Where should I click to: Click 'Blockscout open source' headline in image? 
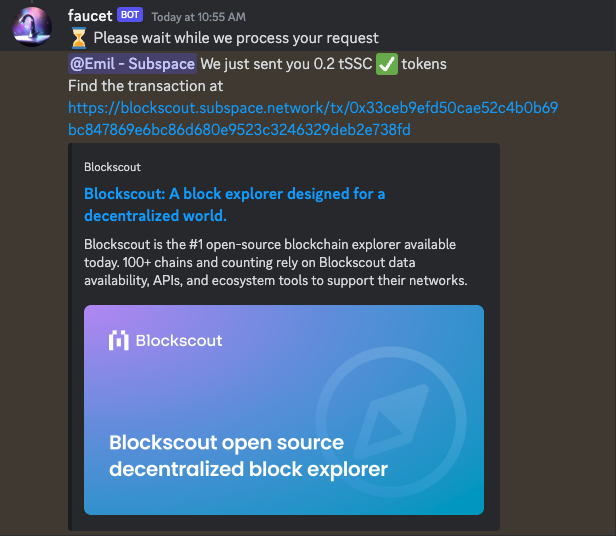click(226, 442)
